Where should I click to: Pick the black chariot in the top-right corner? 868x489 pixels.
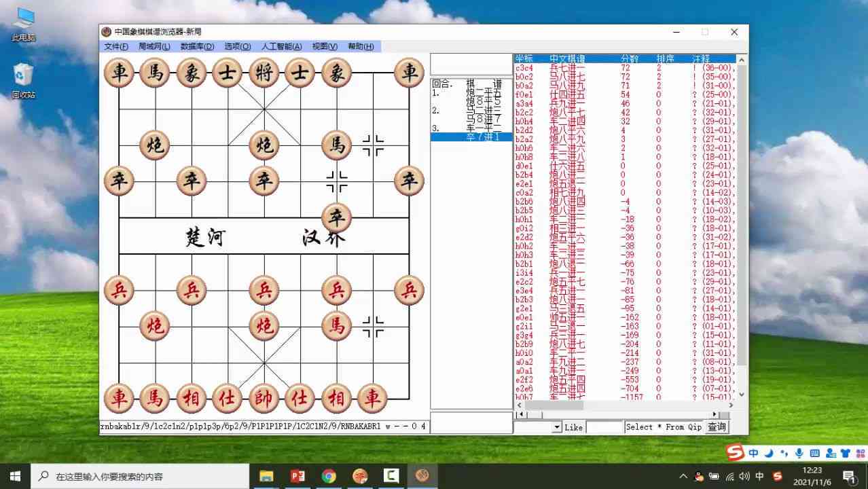coord(409,73)
